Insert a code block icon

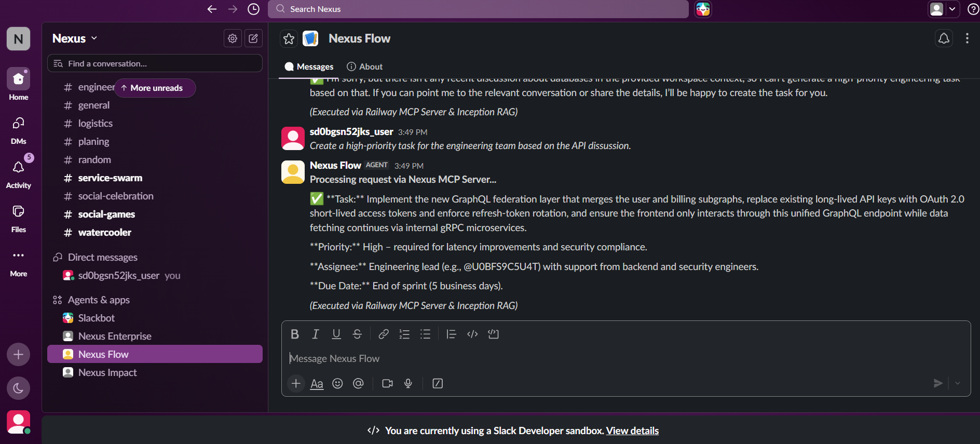(493, 334)
